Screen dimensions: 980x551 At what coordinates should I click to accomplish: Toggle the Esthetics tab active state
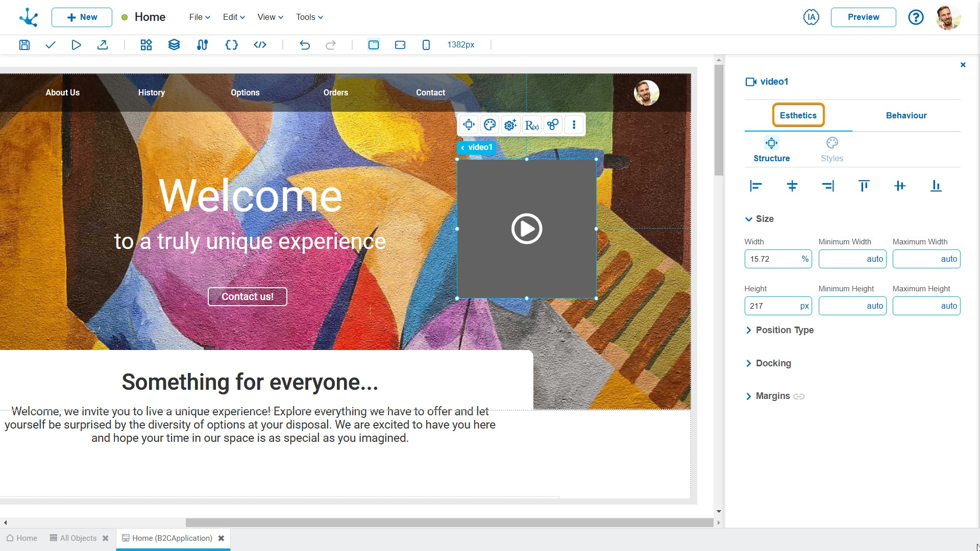tap(798, 115)
